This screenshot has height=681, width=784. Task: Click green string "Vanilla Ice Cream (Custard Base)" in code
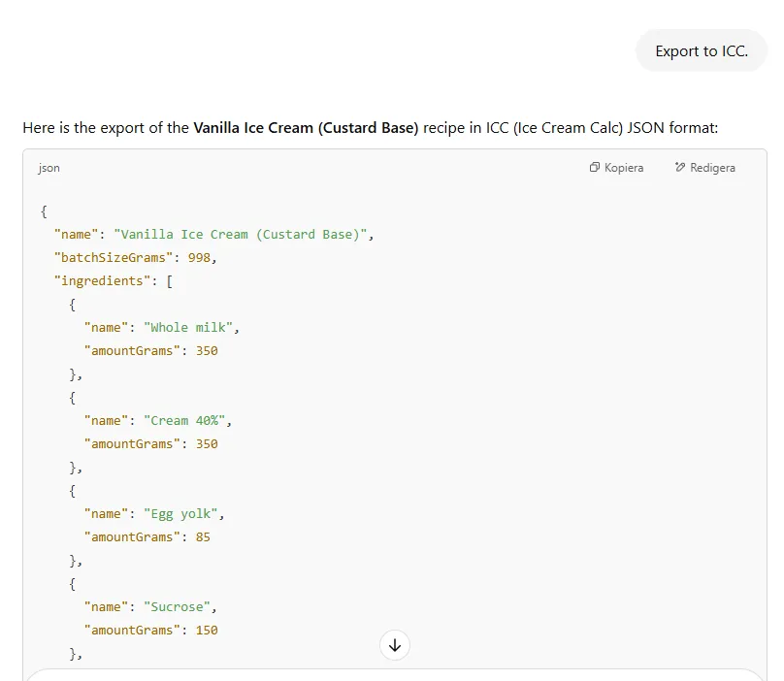coord(240,235)
